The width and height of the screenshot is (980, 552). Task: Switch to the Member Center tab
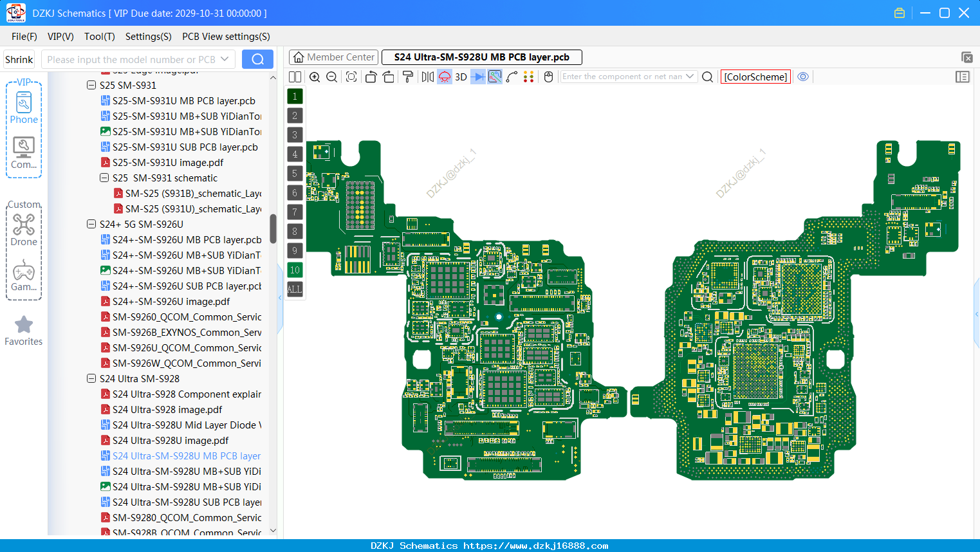coord(333,57)
